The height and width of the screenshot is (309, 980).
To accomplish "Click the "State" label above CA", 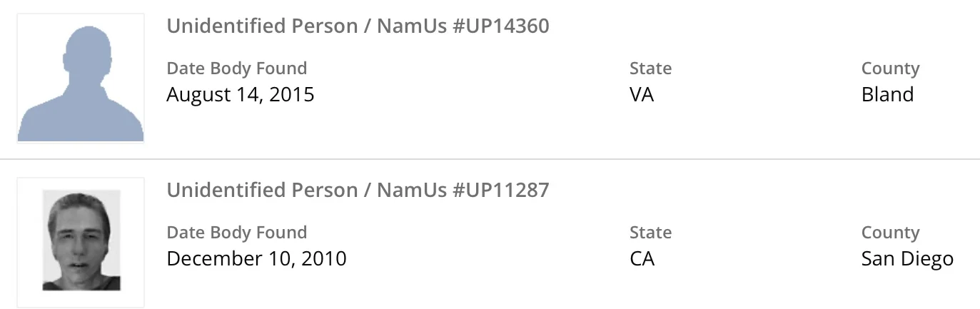I will coord(650,233).
